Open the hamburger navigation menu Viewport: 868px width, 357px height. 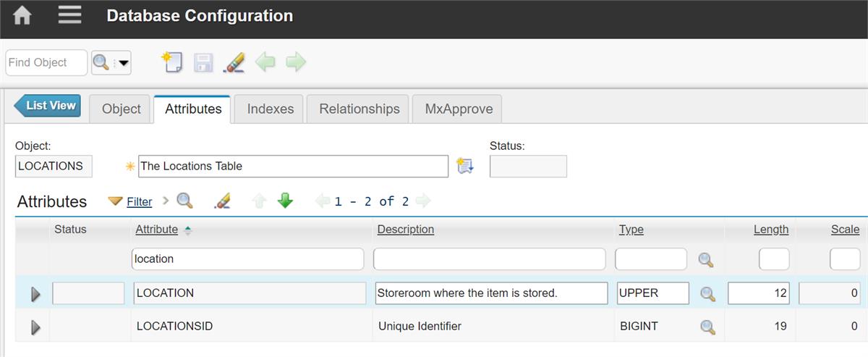pyautogui.click(x=69, y=15)
